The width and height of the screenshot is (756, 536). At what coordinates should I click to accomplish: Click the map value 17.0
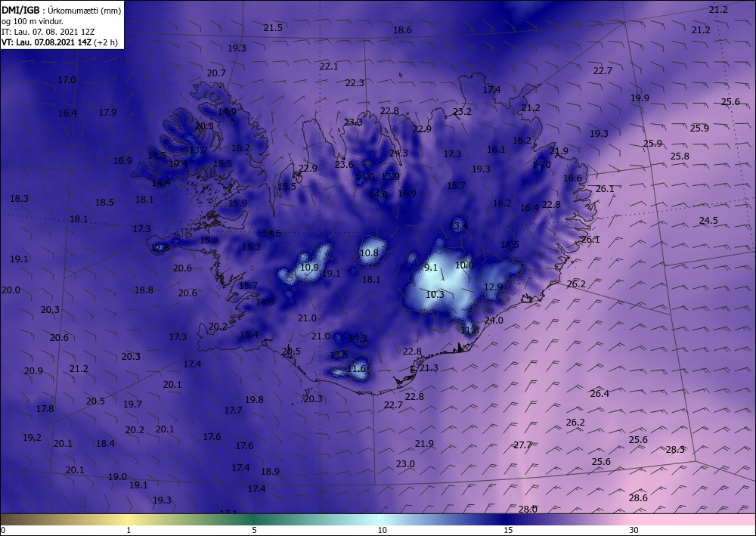click(67, 80)
